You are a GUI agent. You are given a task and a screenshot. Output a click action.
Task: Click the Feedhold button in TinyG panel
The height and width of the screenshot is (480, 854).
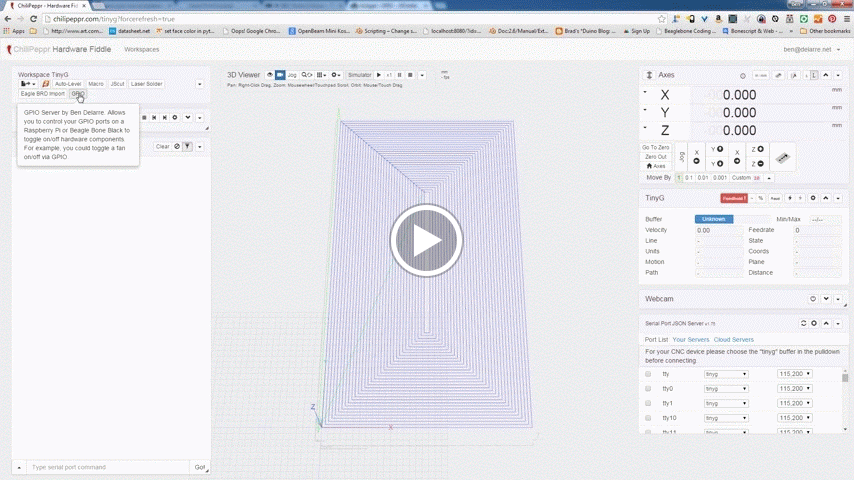pos(735,198)
